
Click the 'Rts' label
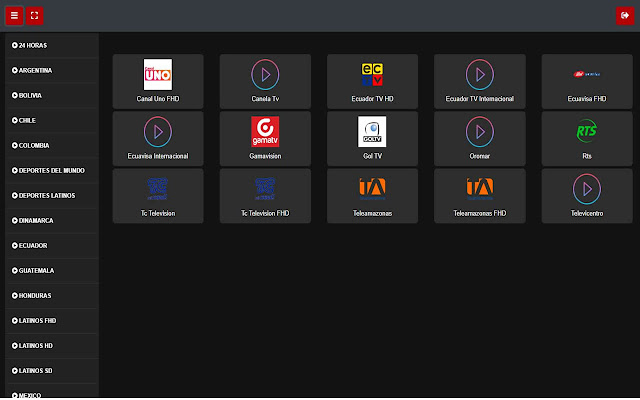(587, 156)
